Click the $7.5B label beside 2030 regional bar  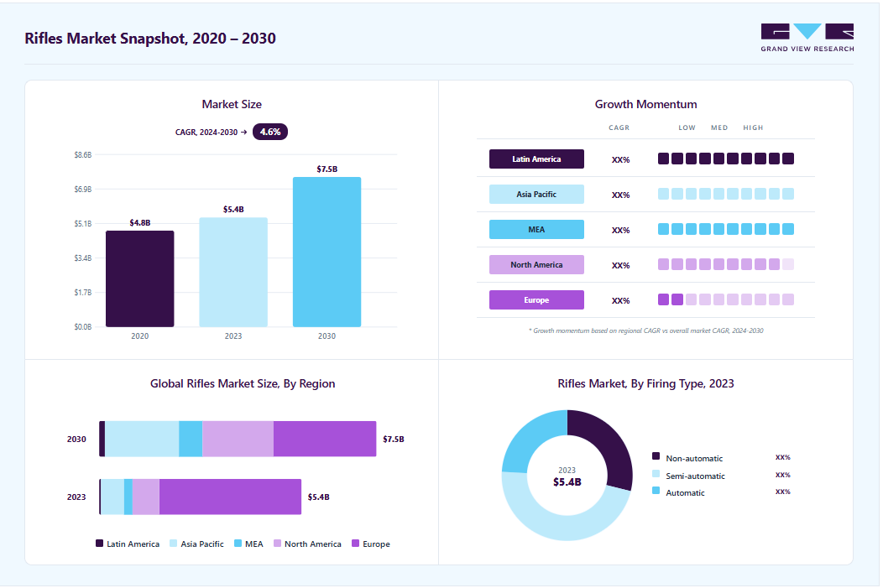tap(394, 439)
